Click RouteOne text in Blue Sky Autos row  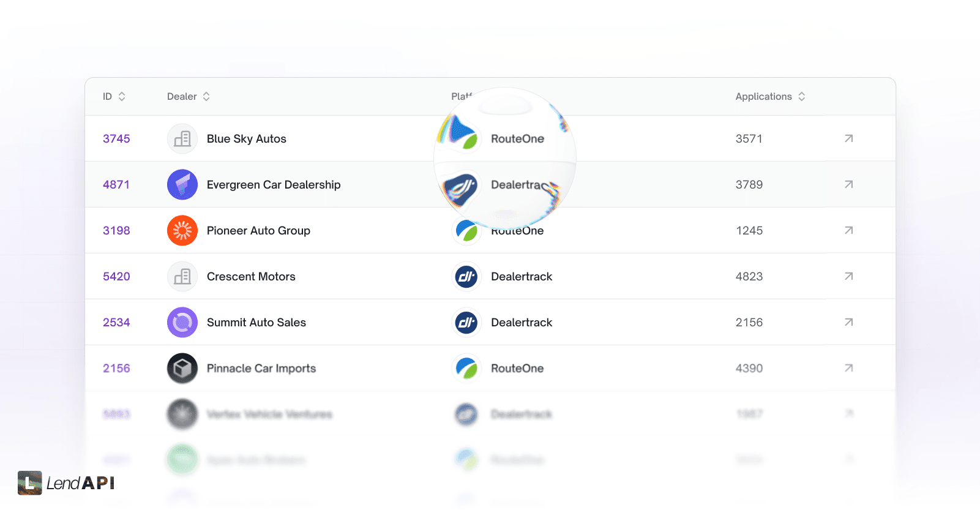pos(517,139)
